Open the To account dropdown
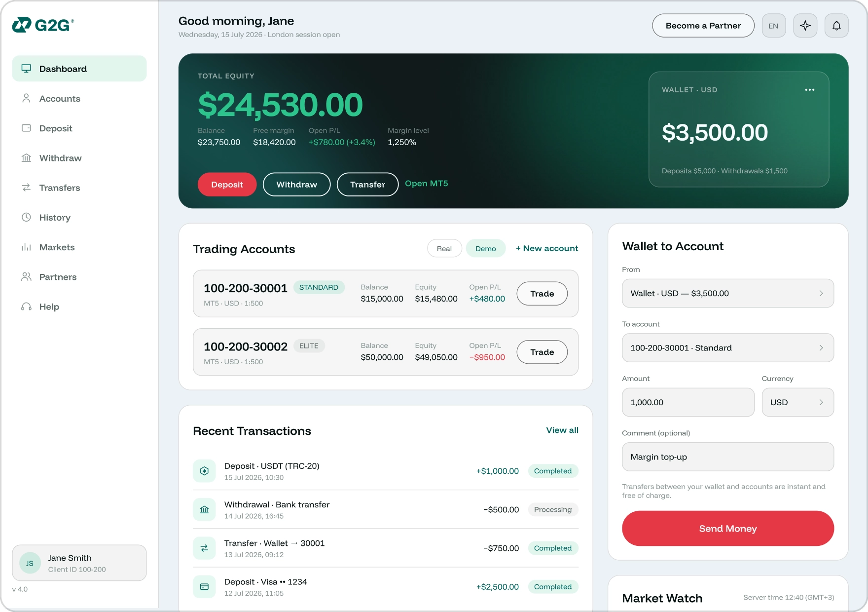868x612 pixels. [728, 348]
